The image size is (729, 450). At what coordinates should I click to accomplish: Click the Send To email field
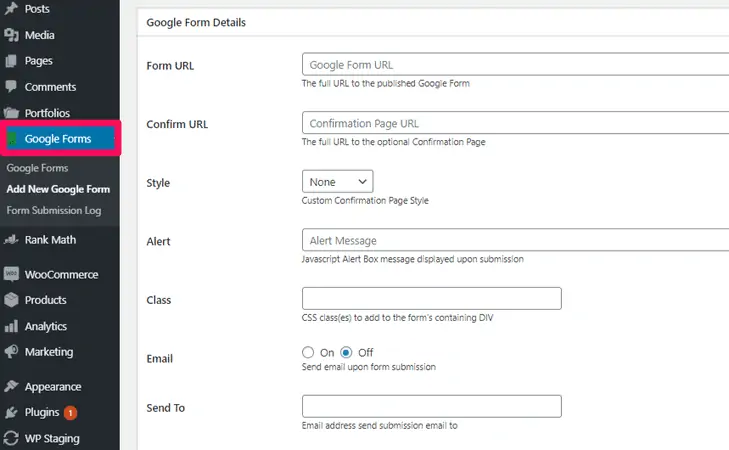(431, 407)
